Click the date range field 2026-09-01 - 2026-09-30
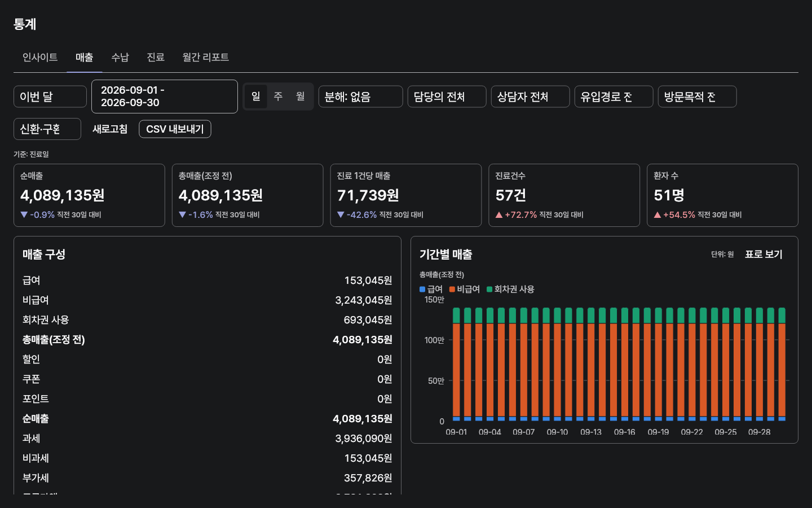The width and height of the screenshot is (812, 508). click(x=165, y=97)
